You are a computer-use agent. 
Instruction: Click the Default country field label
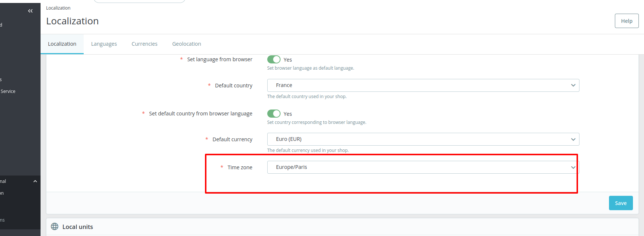pyautogui.click(x=234, y=86)
